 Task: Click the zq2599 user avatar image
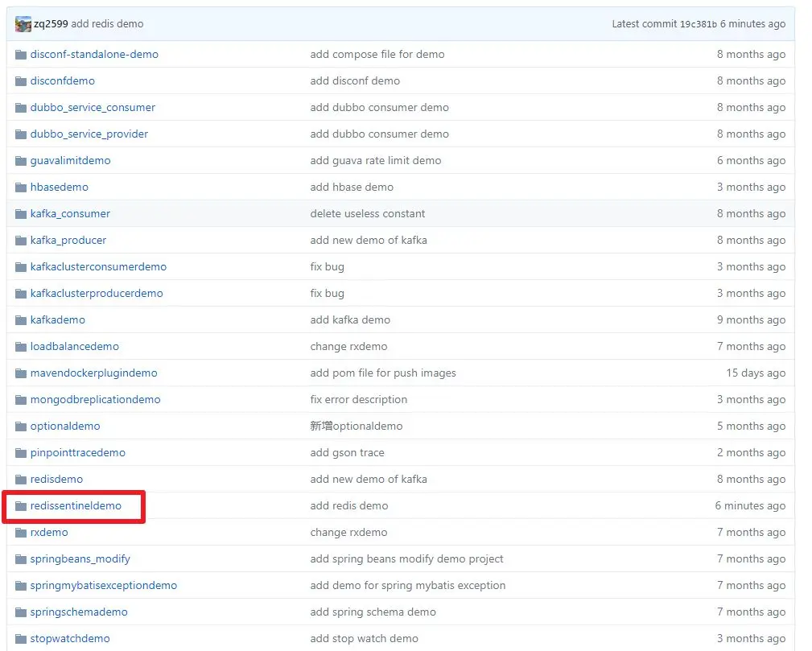23,24
